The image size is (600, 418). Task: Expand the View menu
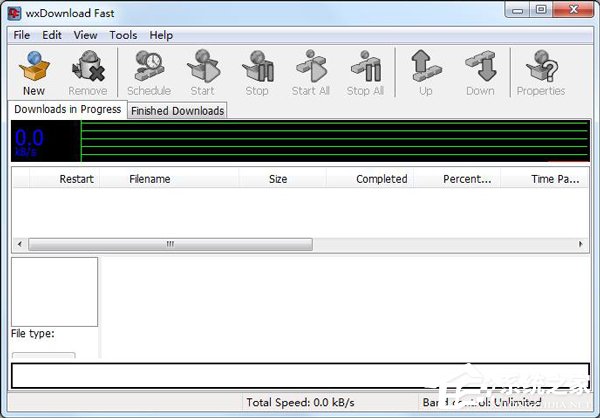click(x=86, y=35)
